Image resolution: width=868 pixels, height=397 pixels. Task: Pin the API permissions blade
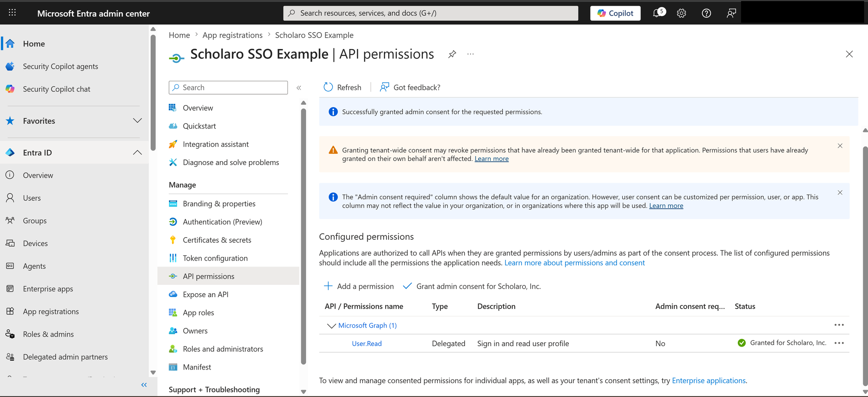coord(452,54)
